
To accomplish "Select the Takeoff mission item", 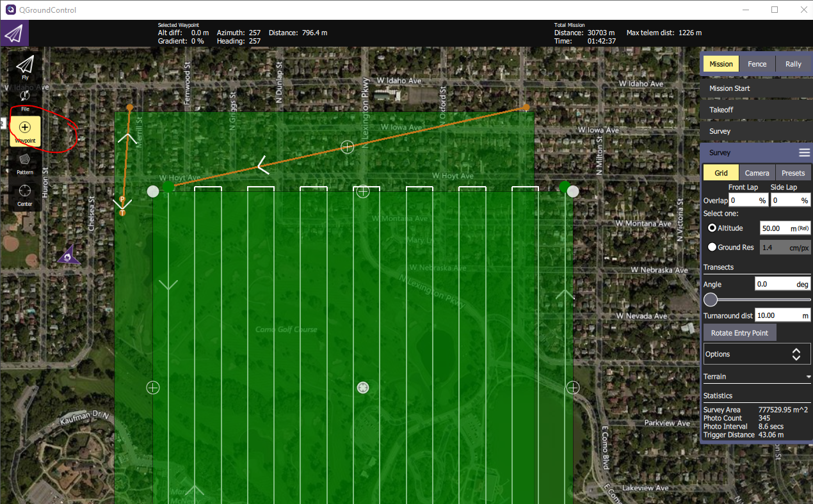I will point(756,109).
